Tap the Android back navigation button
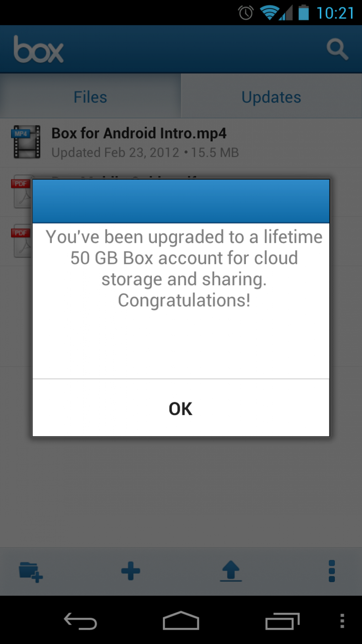Screen dimensions: 362x644 tap(80, 621)
